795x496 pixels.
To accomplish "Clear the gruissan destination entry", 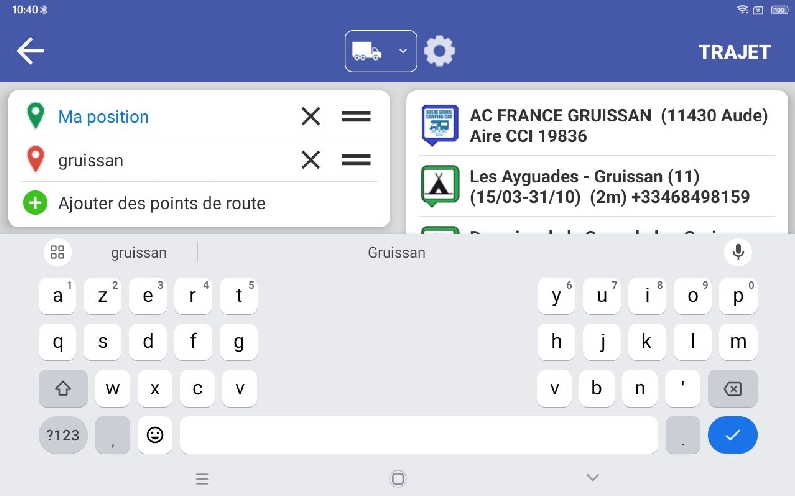I will point(311,159).
